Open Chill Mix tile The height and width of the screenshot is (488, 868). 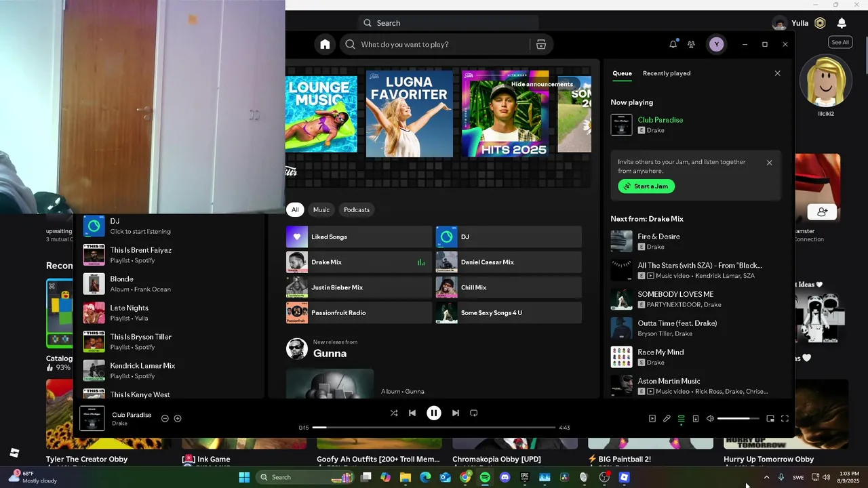509,287
